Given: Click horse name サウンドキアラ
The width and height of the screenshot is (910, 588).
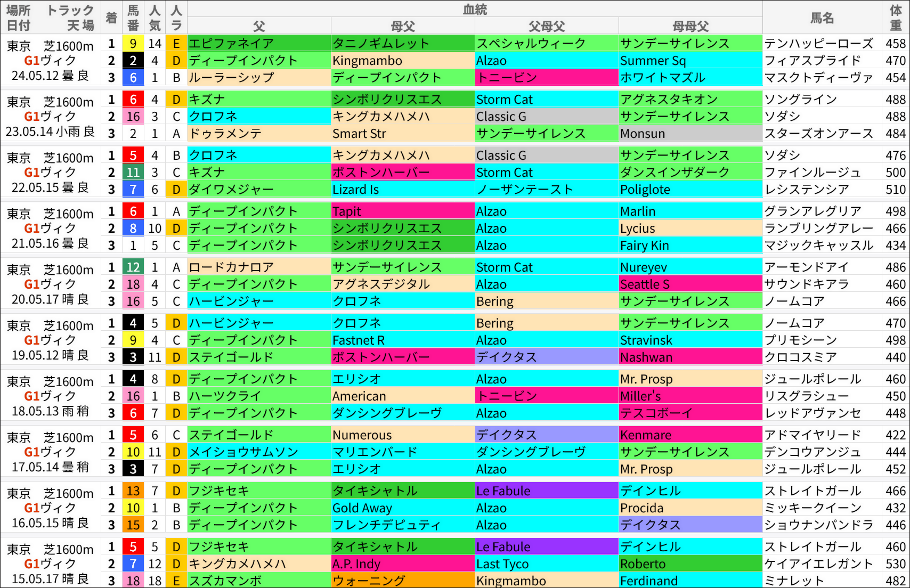Looking at the screenshot, I should [822, 284].
